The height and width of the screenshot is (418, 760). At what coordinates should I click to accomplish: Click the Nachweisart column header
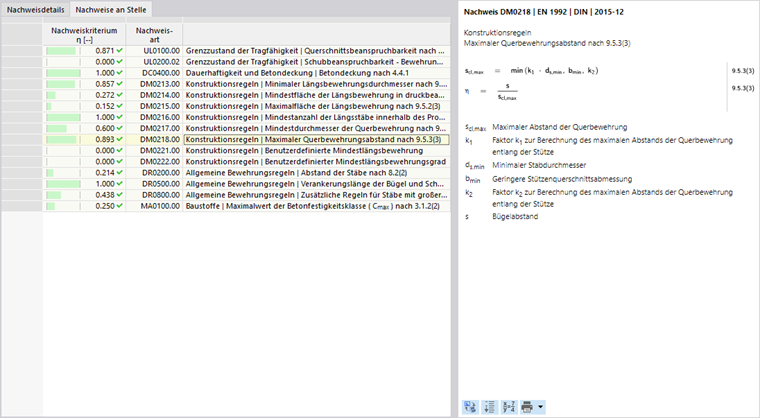pos(154,35)
